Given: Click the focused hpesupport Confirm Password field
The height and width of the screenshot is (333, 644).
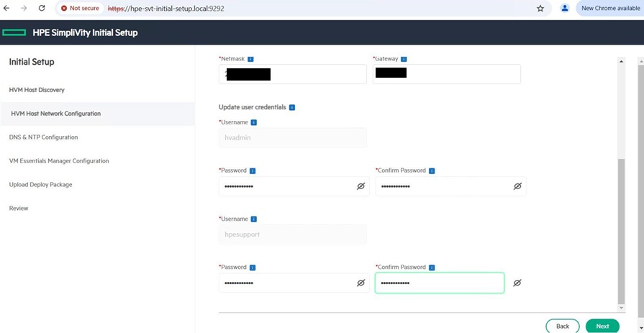Looking at the screenshot, I should pyautogui.click(x=440, y=283).
